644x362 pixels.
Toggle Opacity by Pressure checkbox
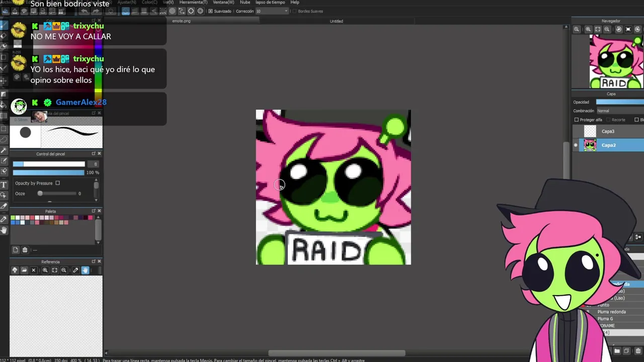[57, 183]
